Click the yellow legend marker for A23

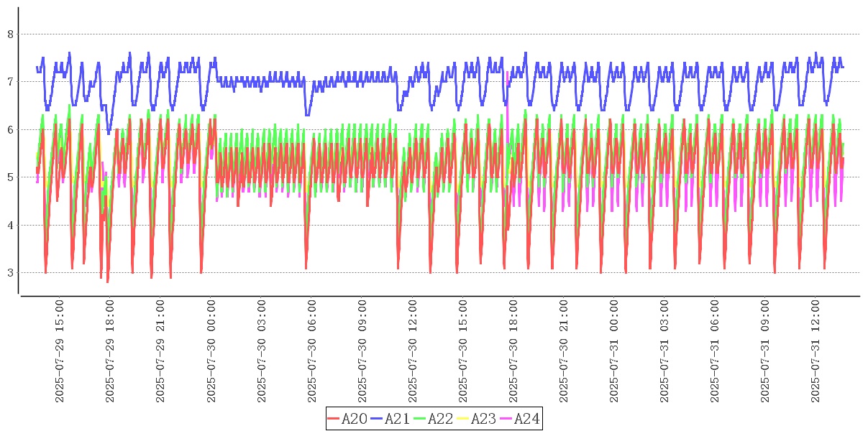463,419
